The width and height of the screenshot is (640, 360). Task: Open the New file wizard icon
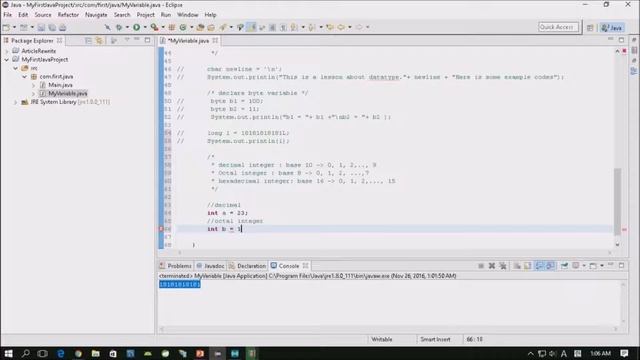tap(6, 27)
